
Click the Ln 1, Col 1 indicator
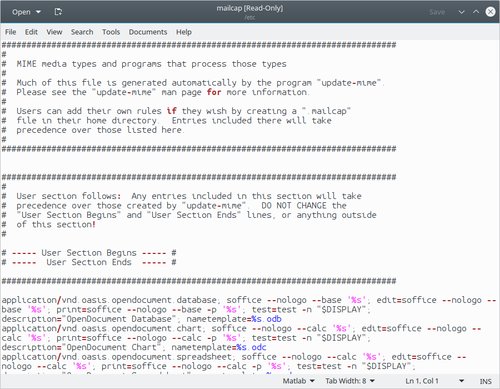422,381
